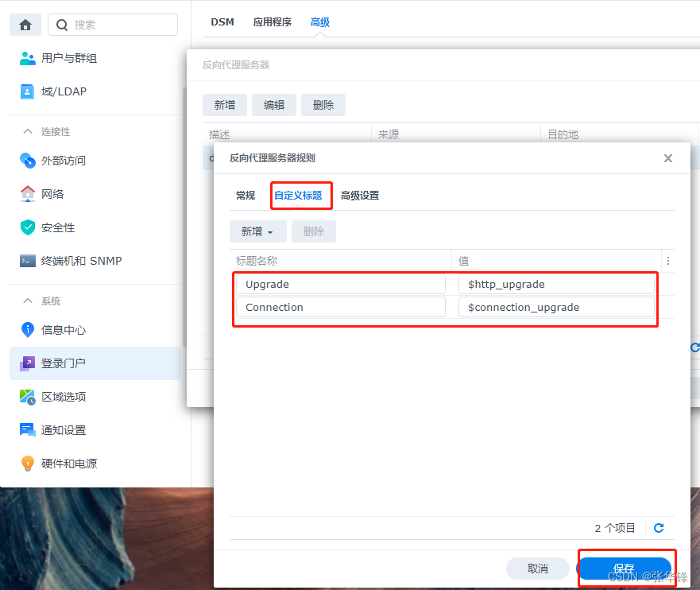This screenshot has width=700, height=590.
Task: Refresh the custom headers list
Action: pos(659,528)
